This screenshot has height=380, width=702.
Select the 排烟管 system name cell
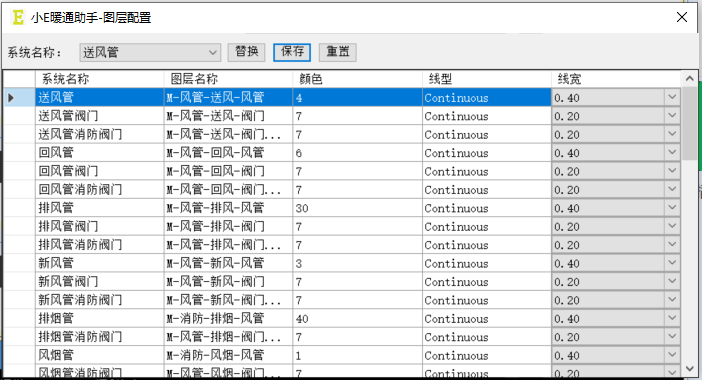100,318
